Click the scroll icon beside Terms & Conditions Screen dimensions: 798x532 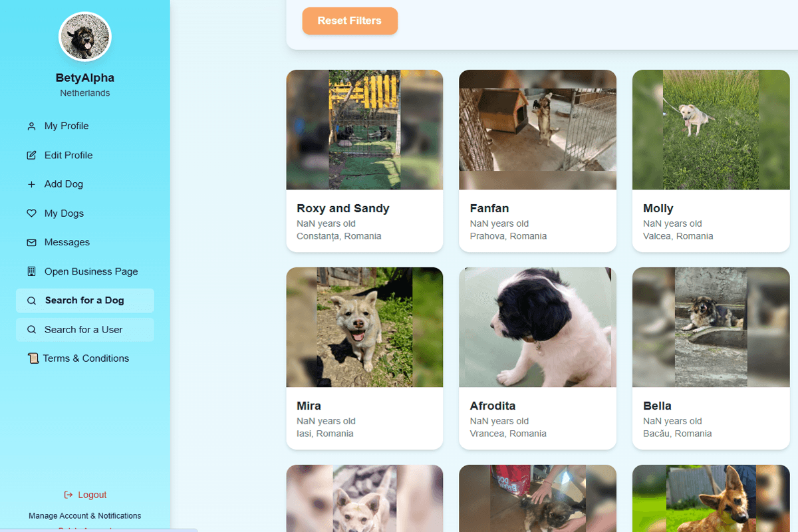pos(33,358)
